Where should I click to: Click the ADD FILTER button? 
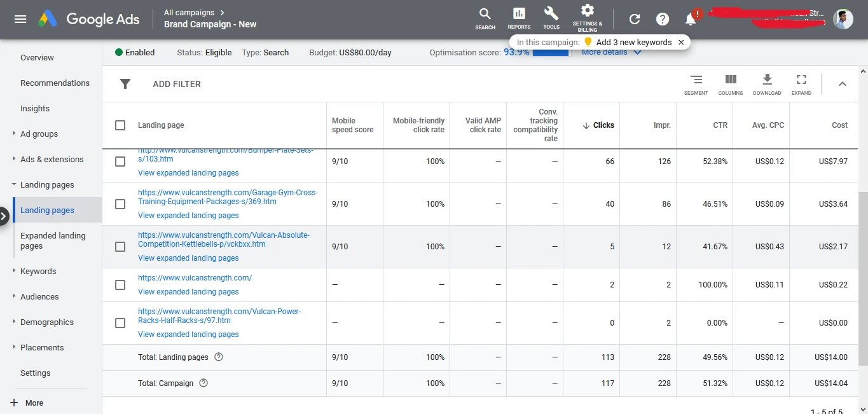(x=177, y=84)
